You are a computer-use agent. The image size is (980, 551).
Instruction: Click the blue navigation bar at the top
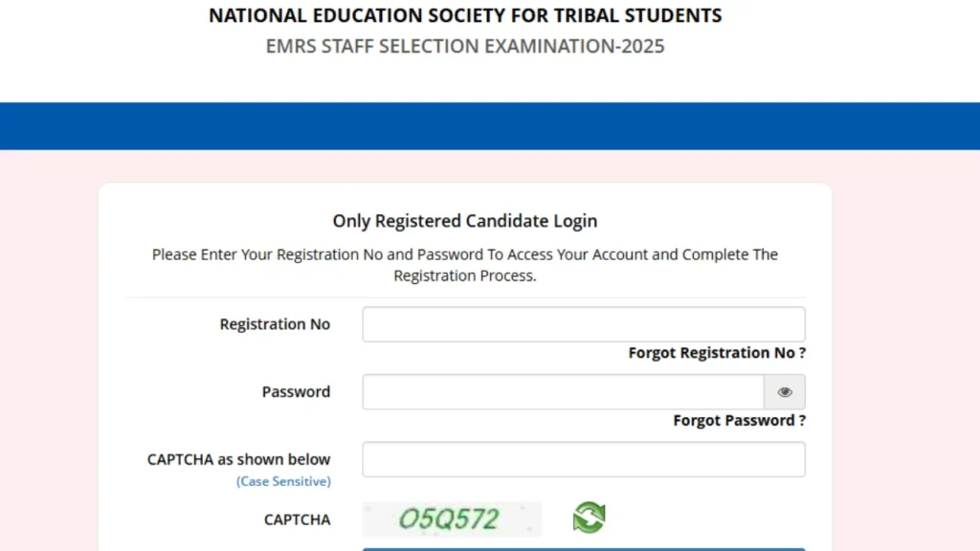(x=490, y=124)
